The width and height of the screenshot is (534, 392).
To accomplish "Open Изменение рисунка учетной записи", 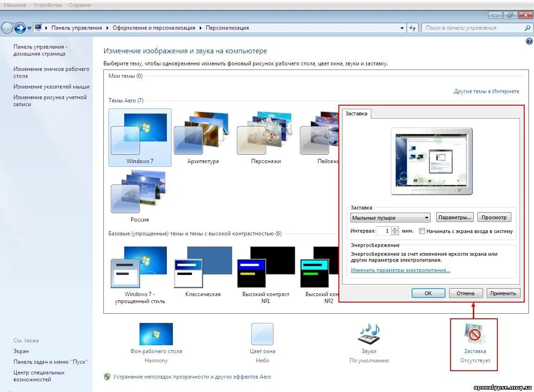I will [x=50, y=101].
